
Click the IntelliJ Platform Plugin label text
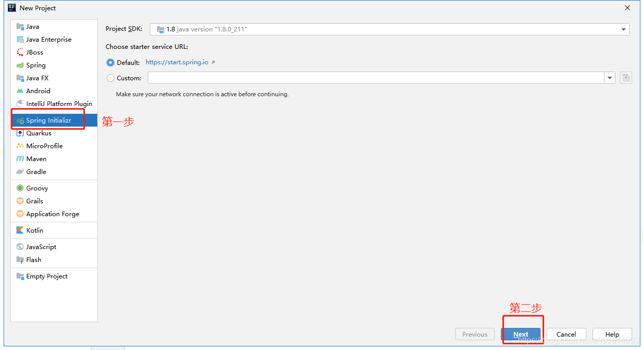(x=59, y=104)
